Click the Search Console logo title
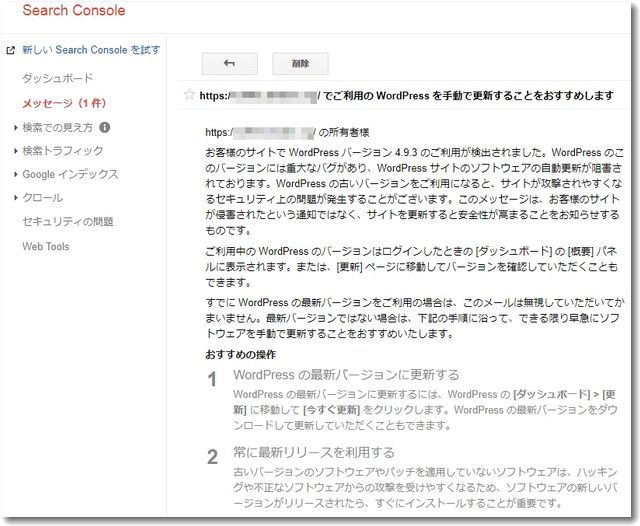640x526 pixels. [74, 10]
